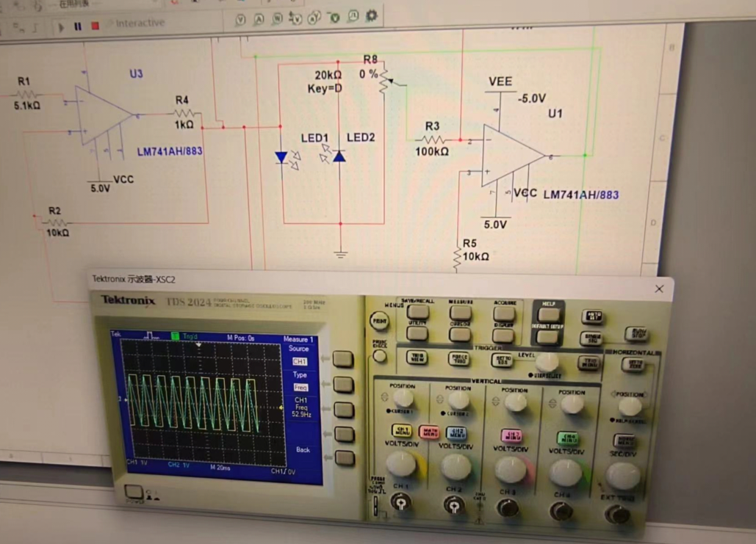Pause the simulation from the toolbar
Viewport: 756px width, 544px height.
(x=78, y=26)
